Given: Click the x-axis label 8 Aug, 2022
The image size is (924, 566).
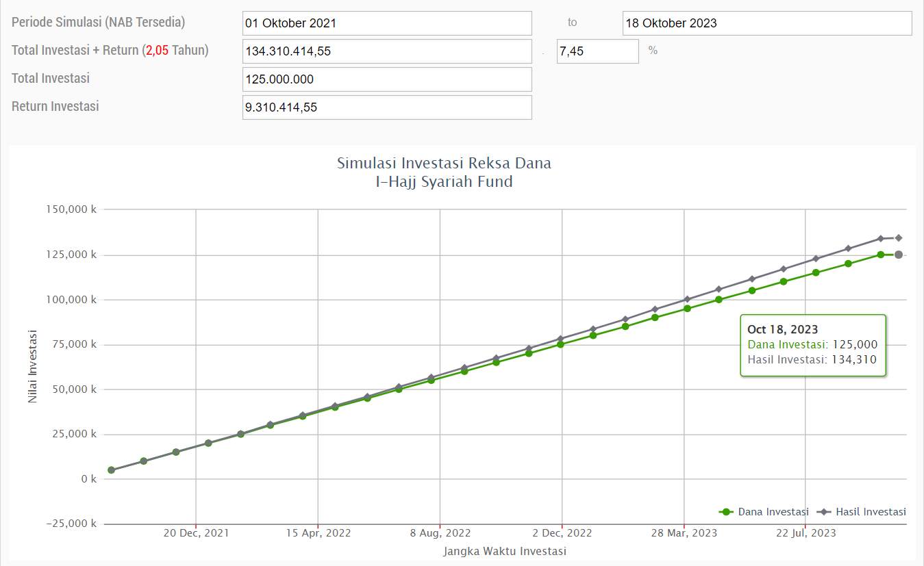Looking at the screenshot, I should [440, 533].
